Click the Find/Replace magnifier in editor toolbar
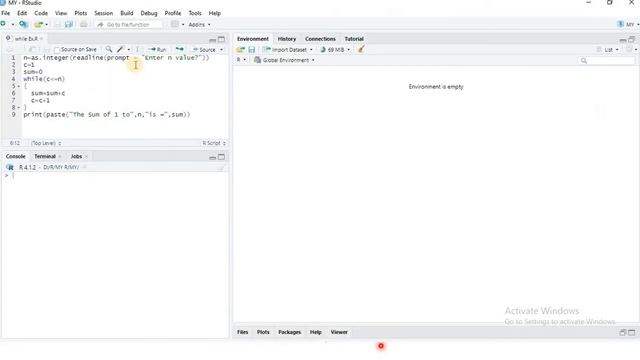The image size is (640, 360). pos(109,49)
